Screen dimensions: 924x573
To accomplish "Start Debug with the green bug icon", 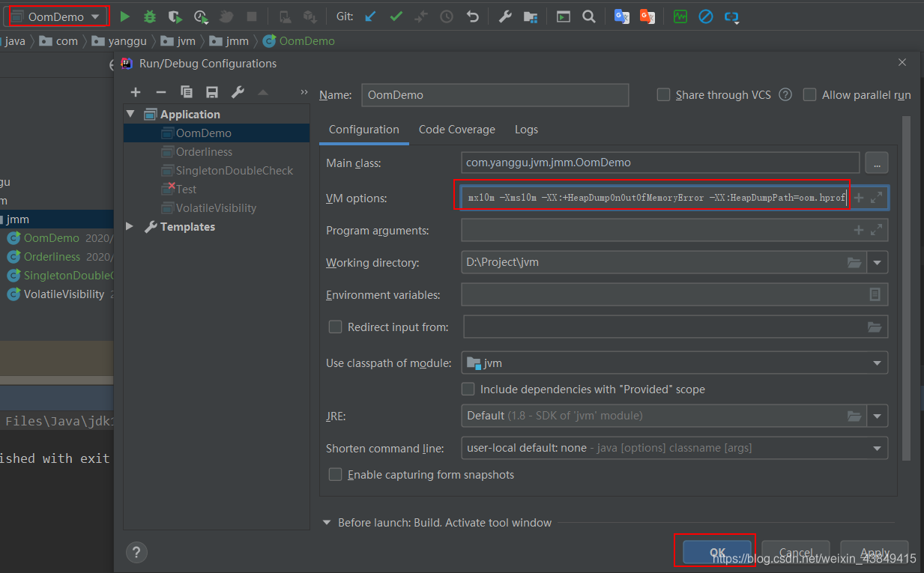I will pyautogui.click(x=150, y=16).
